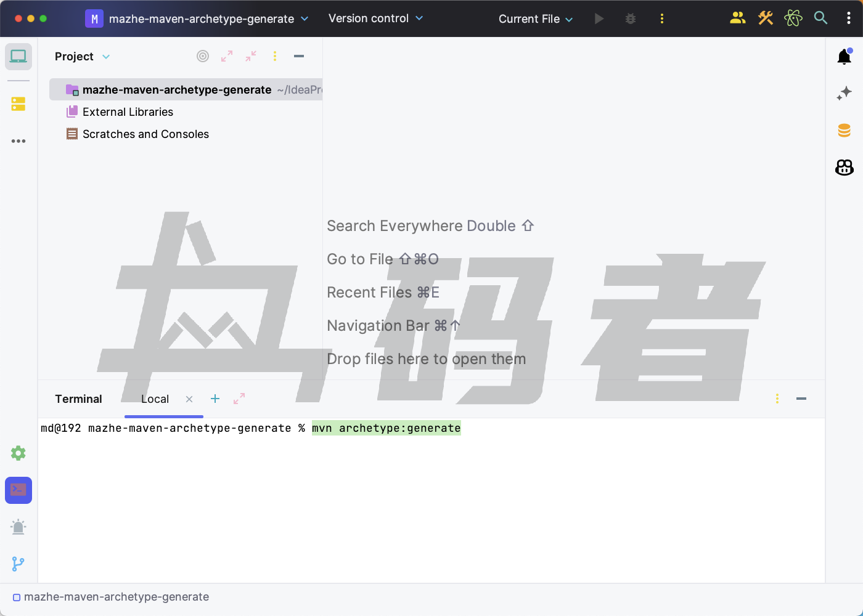Open the Settings gear in left sidebar
This screenshot has height=616, width=863.
click(18, 453)
